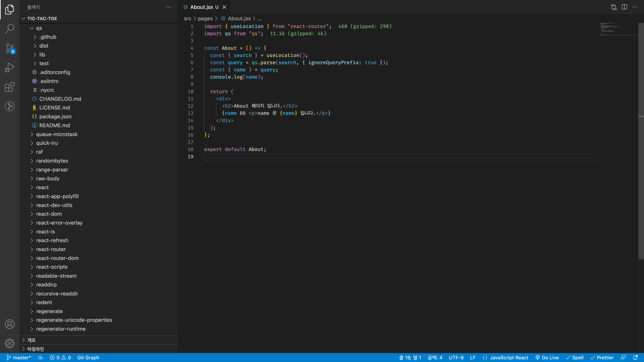This screenshot has width=644, height=362.
Task: Toggle Go Live server in status bar
Action: 547,357
